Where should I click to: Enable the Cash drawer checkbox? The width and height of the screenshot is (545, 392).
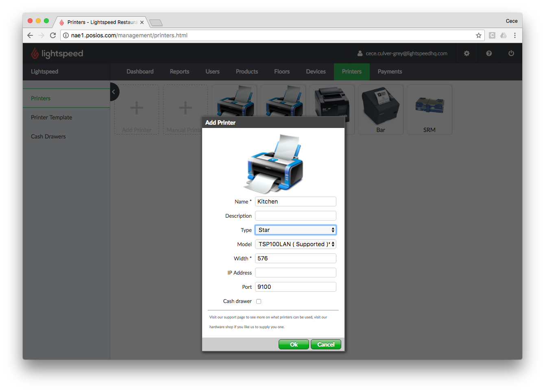click(x=259, y=301)
